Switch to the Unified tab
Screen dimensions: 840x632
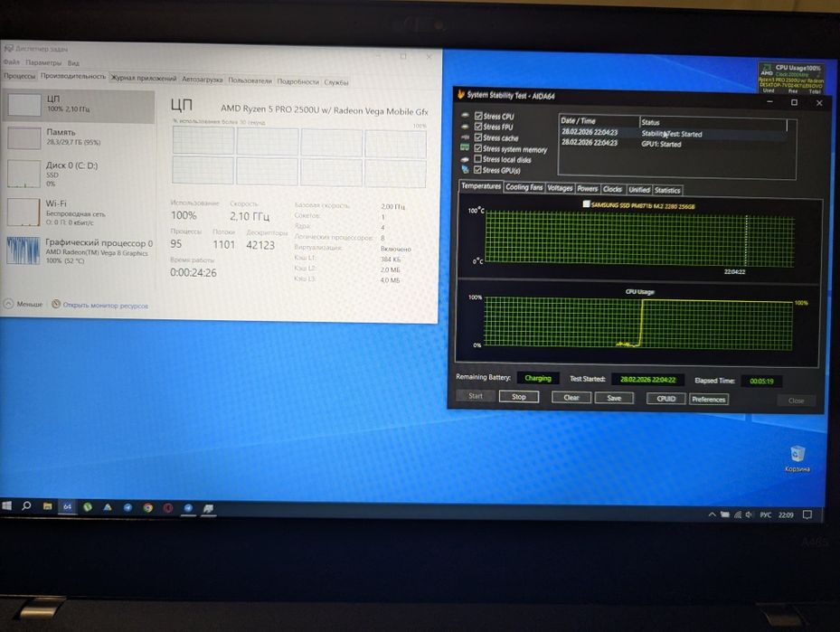639,190
